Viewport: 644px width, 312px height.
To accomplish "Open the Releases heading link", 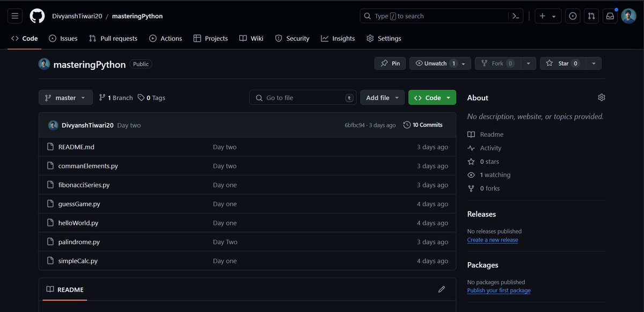I will pos(481,214).
